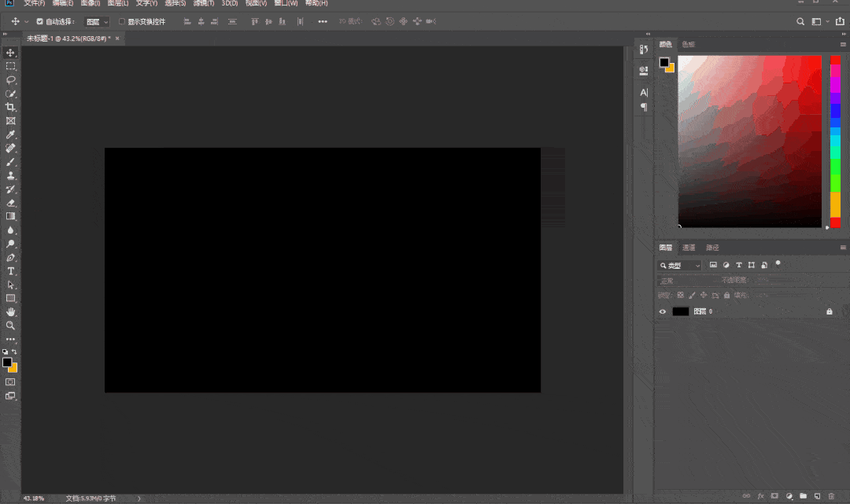Hide 图层 0 using the eye icon
The image size is (850, 504).
pos(663,311)
